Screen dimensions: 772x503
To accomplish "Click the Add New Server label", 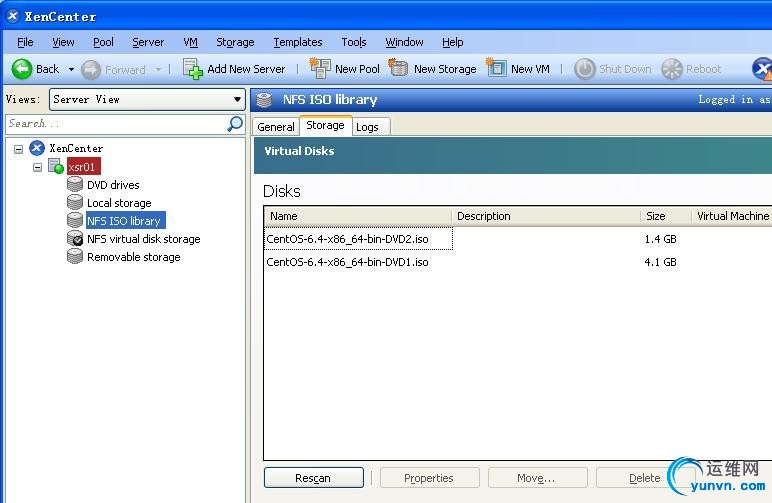I will [x=246, y=69].
